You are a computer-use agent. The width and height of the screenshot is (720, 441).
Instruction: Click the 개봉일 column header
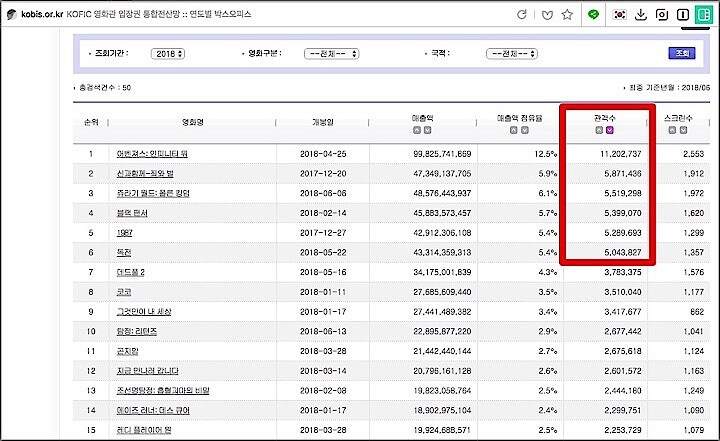[x=323, y=124]
